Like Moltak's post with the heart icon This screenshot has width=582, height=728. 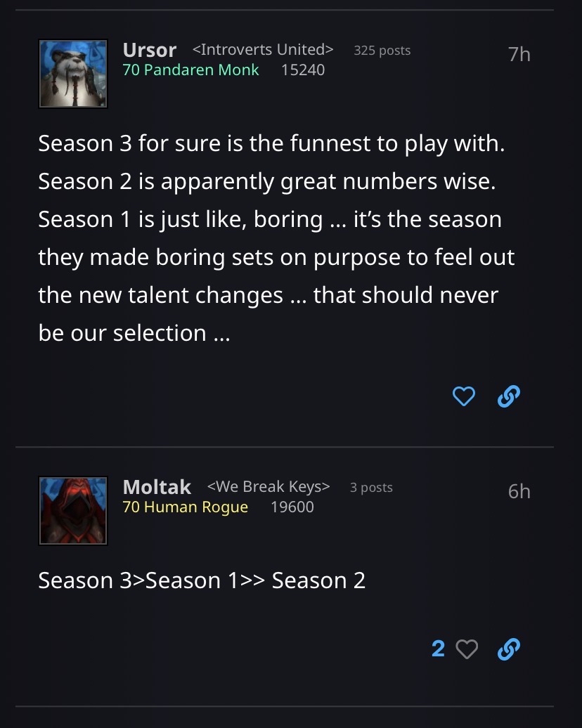coord(467,649)
